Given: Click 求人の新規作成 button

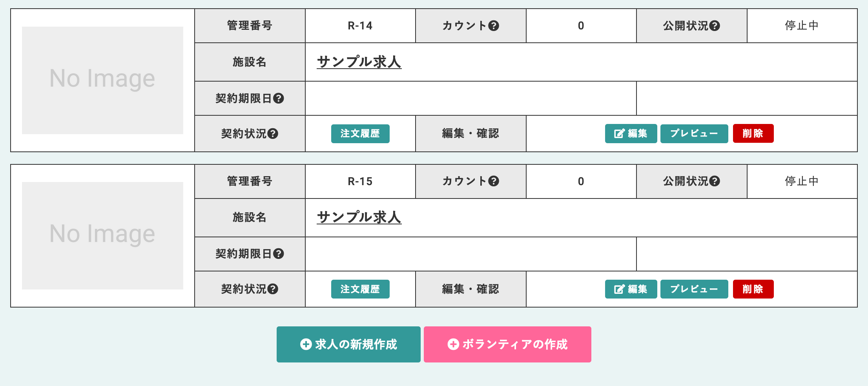Looking at the screenshot, I should [x=348, y=344].
